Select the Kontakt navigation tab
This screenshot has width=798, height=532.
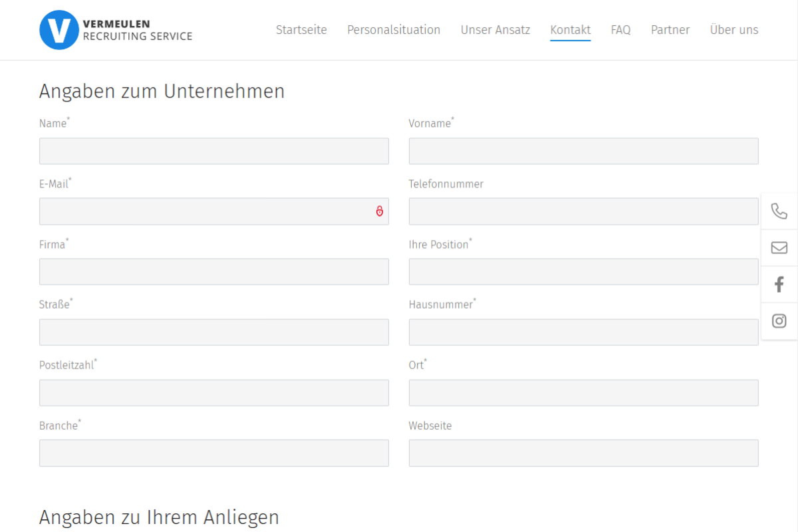(x=570, y=30)
